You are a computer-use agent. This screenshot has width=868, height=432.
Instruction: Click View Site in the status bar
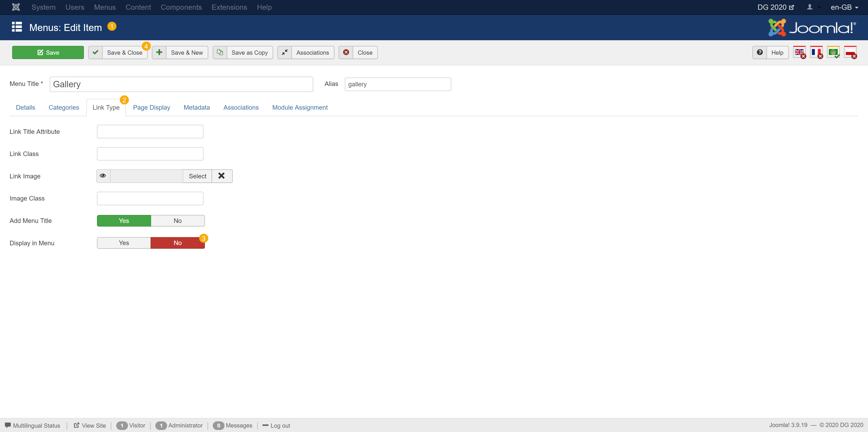90,426
